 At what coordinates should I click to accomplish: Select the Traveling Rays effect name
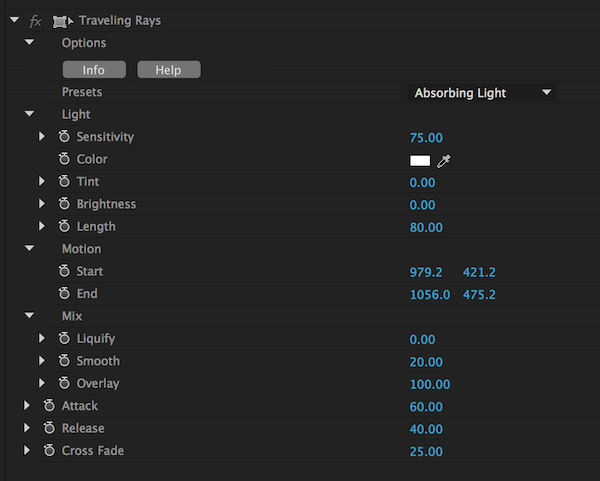click(x=119, y=21)
